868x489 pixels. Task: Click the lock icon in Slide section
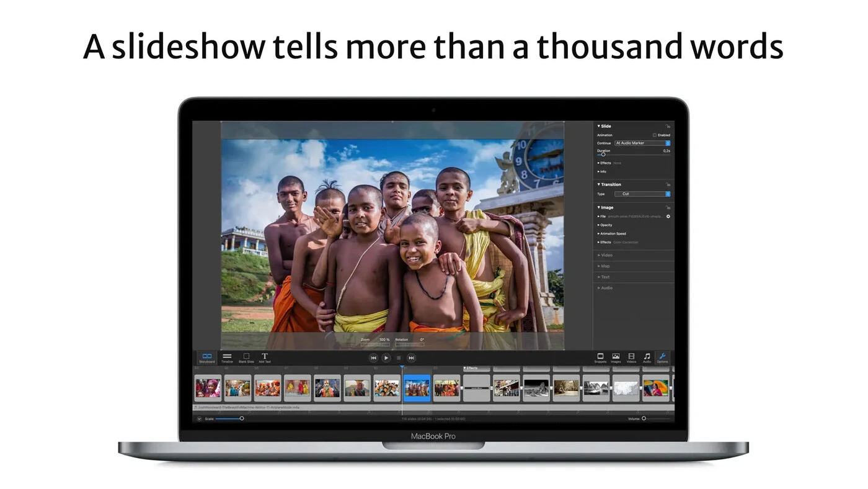(x=668, y=126)
